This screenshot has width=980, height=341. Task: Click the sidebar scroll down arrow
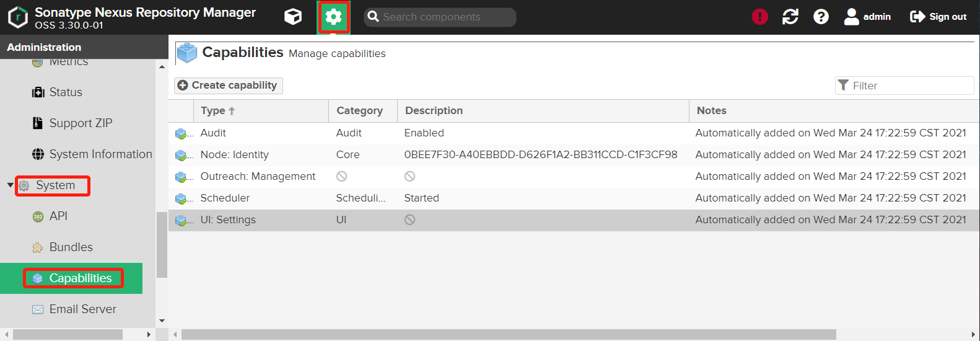162,321
